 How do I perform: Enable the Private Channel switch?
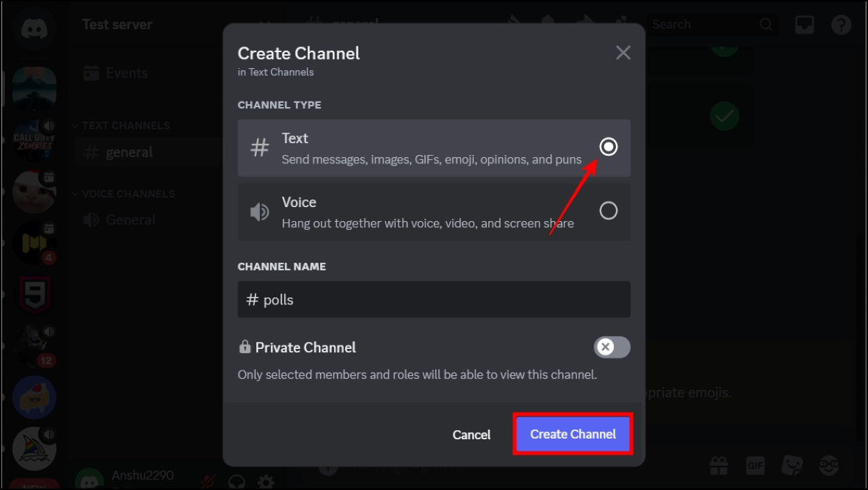[x=612, y=347]
